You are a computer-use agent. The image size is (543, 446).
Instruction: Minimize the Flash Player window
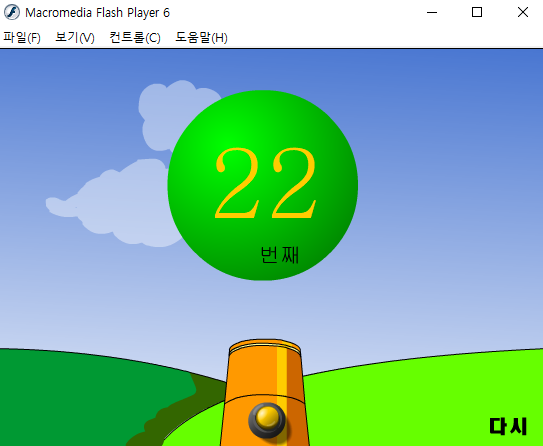(x=432, y=12)
